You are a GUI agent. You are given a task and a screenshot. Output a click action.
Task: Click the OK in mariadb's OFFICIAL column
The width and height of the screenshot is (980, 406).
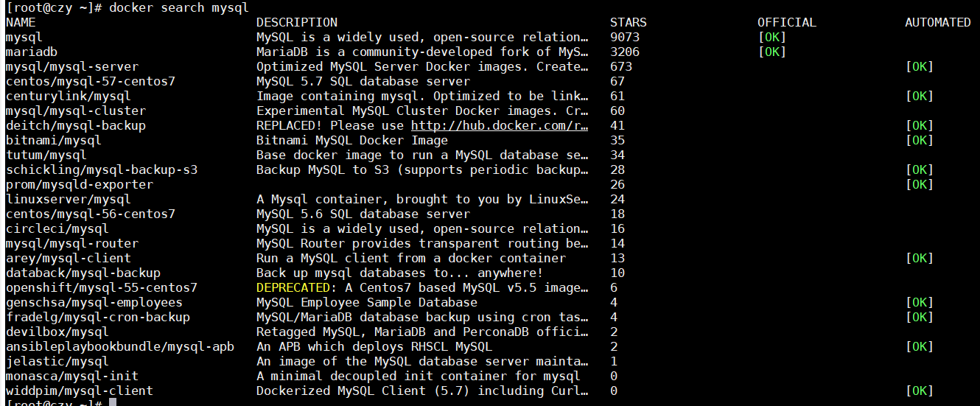pyautogui.click(x=772, y=52)
